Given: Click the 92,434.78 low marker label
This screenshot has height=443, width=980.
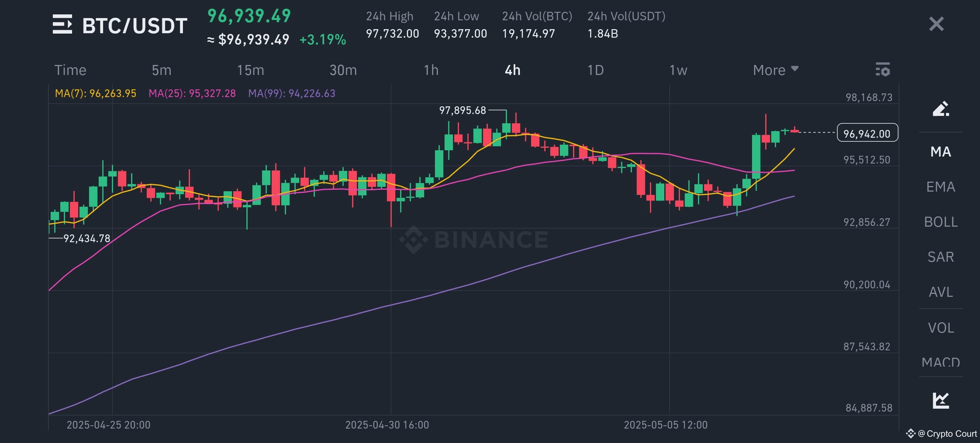Looking at the screenshot, I should click(86, 238).
